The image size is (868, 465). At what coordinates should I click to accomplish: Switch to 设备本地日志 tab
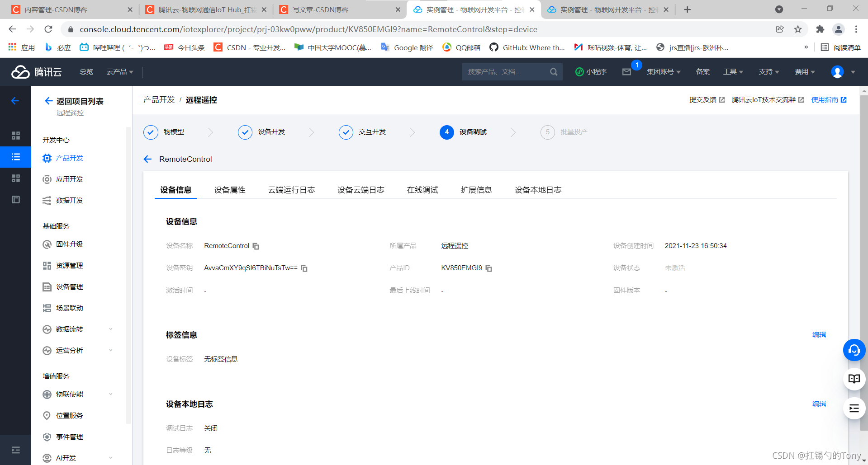point(538,190)
